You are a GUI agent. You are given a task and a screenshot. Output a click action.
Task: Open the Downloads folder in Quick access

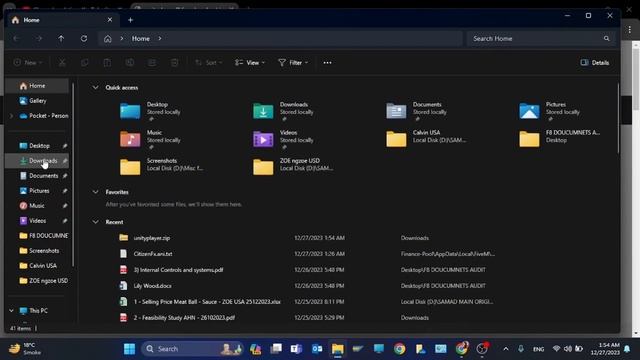(283, 111)
